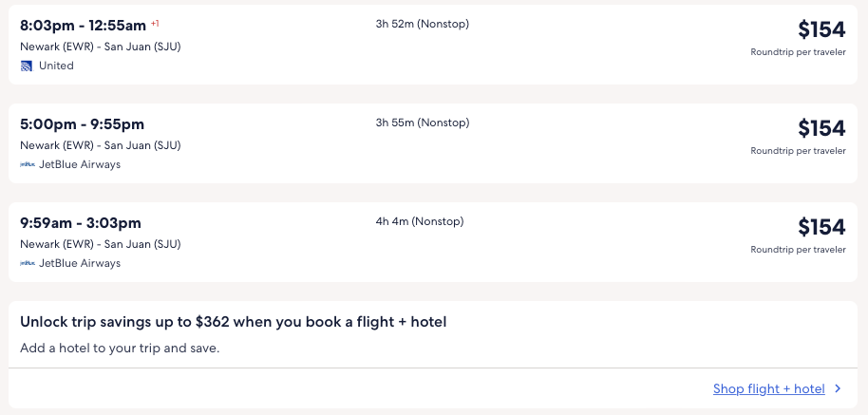Open the Shop flight + hotel link
The width and height of the screenshot is (868, 415).
point(768,388)
